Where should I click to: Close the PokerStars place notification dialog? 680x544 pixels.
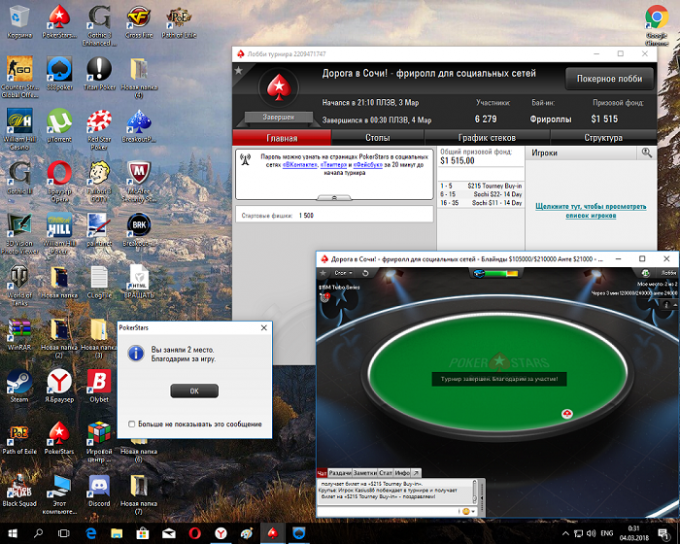pyautogui.click(x=264, y=328)
